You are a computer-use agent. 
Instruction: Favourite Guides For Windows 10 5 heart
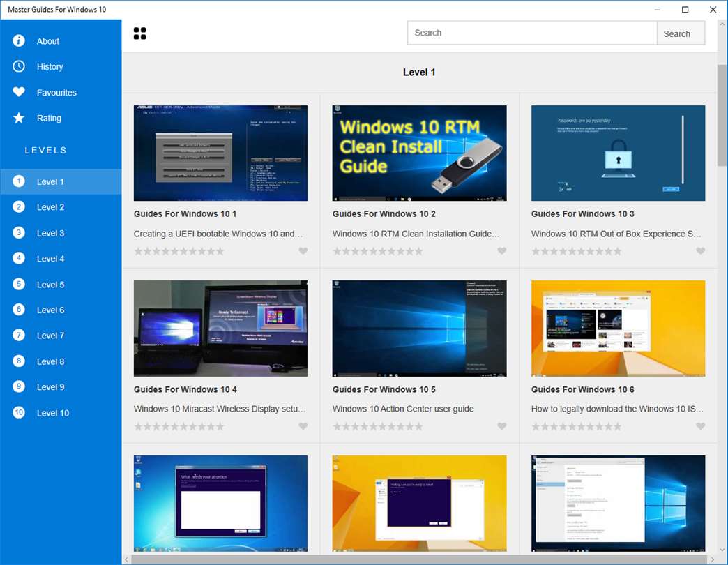point(502,426)
